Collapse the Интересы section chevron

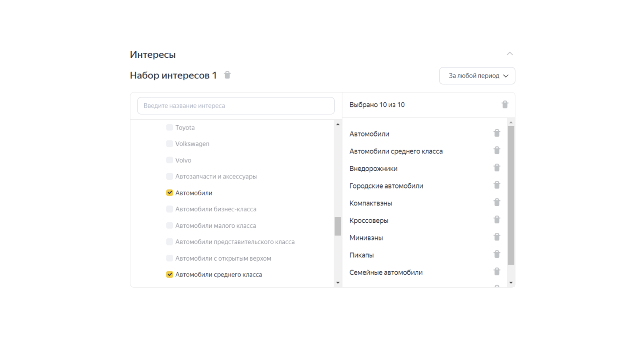tap(509, 54)
